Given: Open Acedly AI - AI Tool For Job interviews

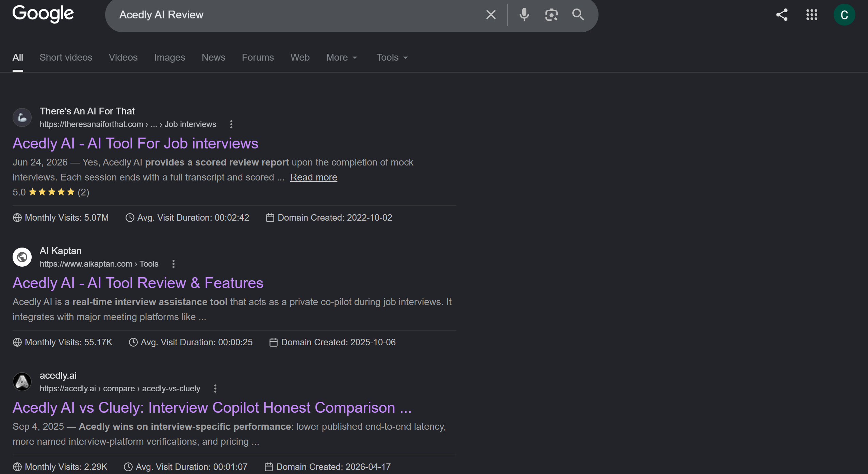Looking at the screenshot, I should pyautogui.click(x=135, y=143).
